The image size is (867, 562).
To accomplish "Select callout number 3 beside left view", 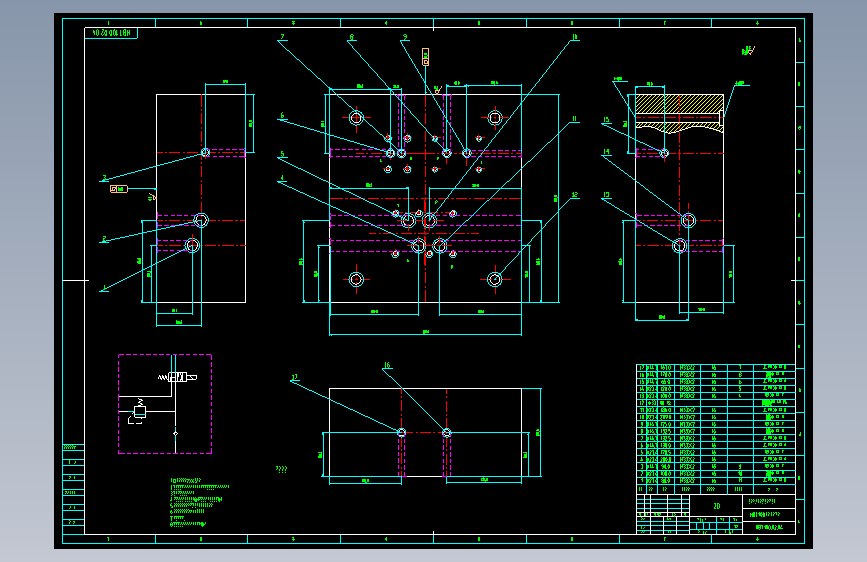I will tap(105, 178).
